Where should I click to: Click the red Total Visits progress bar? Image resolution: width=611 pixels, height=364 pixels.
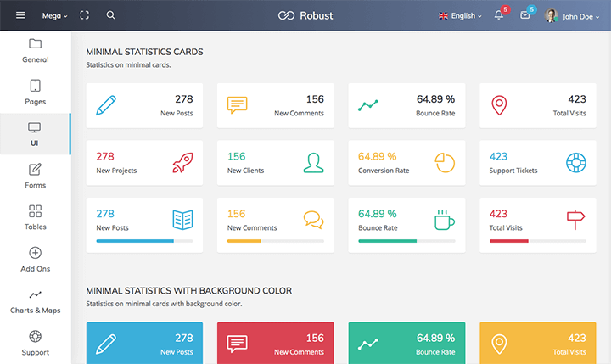pos(538,241)
